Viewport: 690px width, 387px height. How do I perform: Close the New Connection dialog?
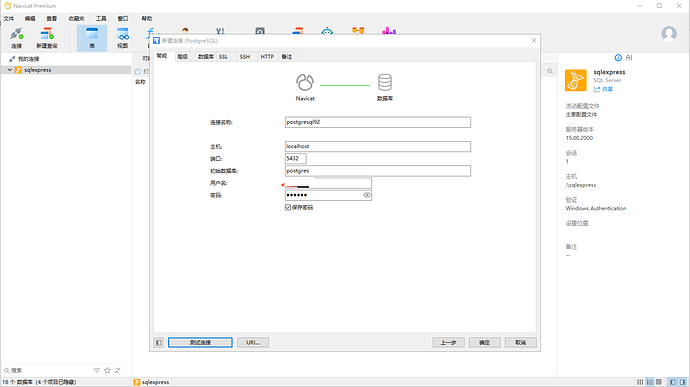pos(534,41)
